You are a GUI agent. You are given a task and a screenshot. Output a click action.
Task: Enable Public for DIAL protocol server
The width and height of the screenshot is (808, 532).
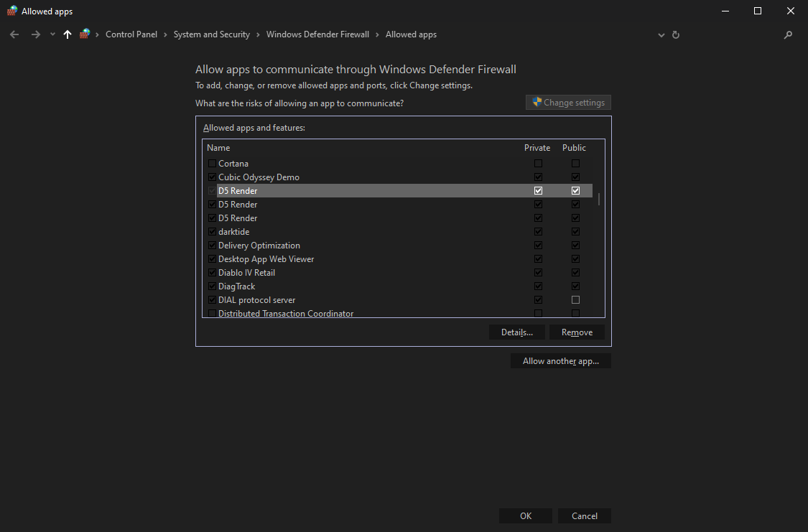click(x=575, y=299)
